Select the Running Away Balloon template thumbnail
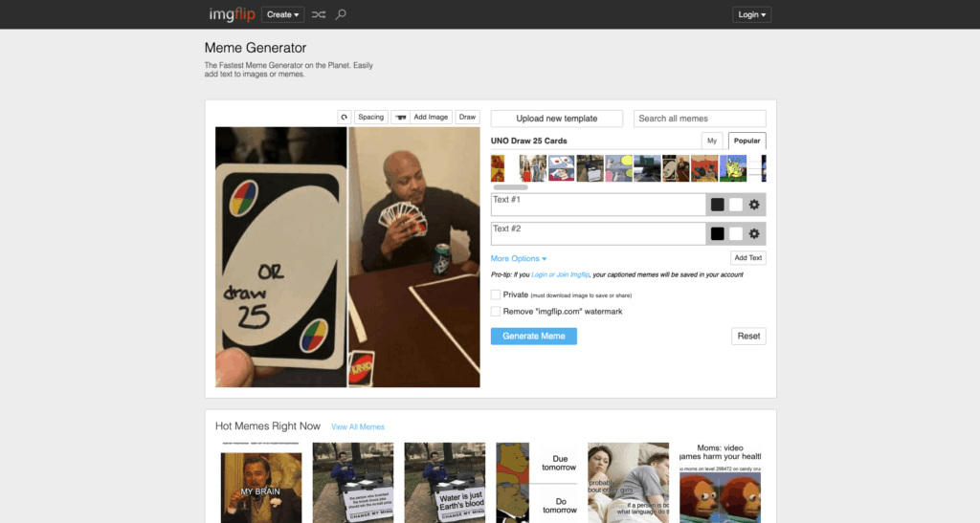This screenshot has width=980, height=523. tap(619, 168)
